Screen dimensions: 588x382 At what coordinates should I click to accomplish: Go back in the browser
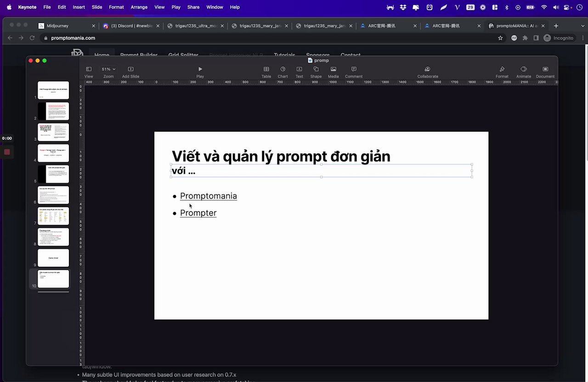(10, 38)
